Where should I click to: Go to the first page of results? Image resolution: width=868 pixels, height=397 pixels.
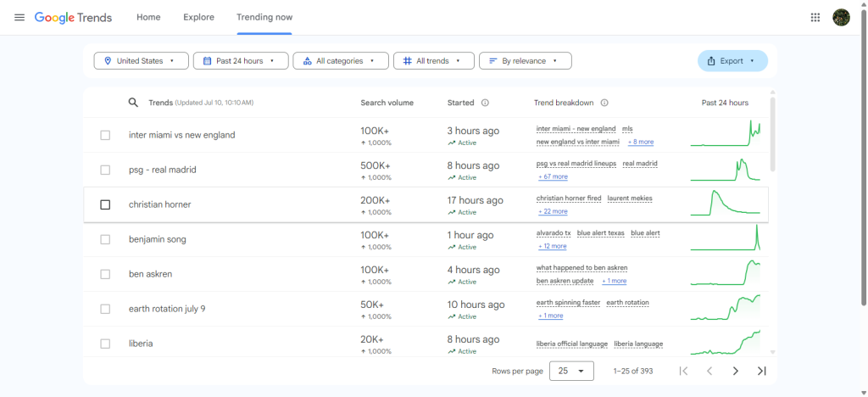pyautogui.click(x=684, y=371)
